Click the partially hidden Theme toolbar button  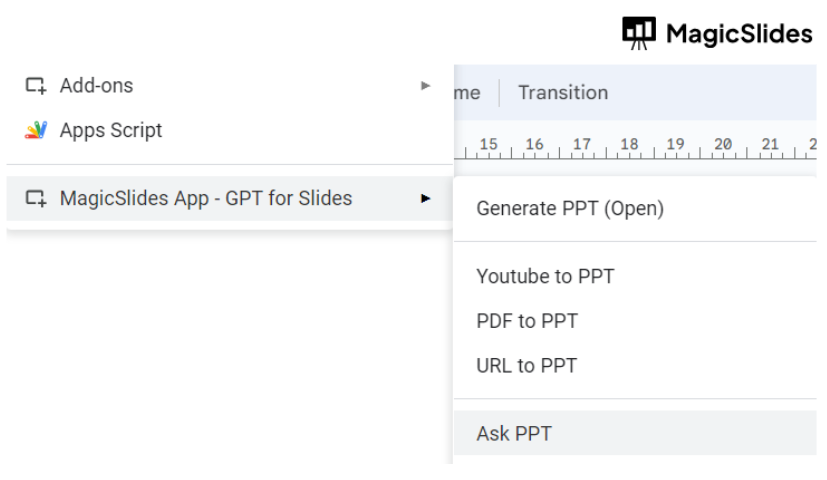(467, 93)
